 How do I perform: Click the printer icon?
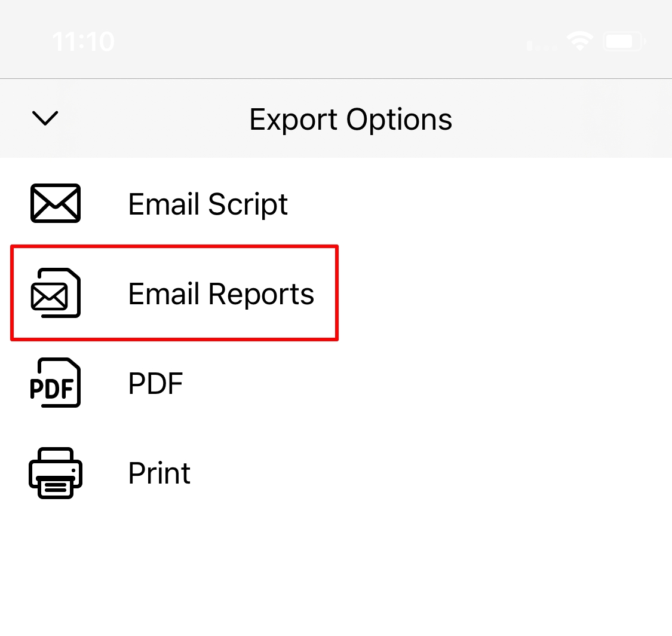[x=56, y=473]
